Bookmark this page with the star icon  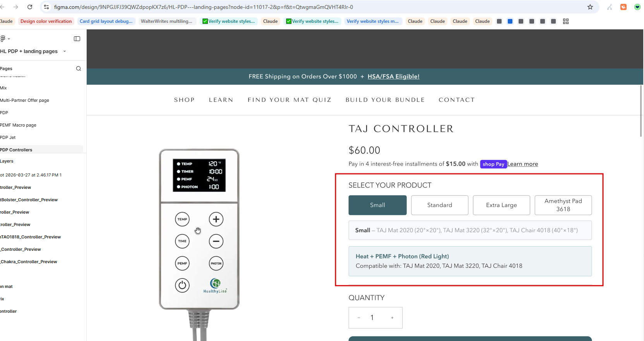click(x=590, y=7)
